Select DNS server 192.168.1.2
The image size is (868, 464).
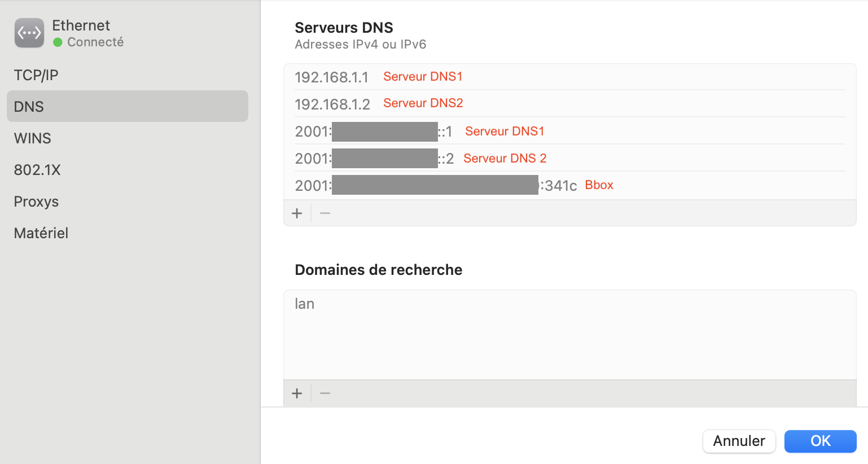coord(570,104)
